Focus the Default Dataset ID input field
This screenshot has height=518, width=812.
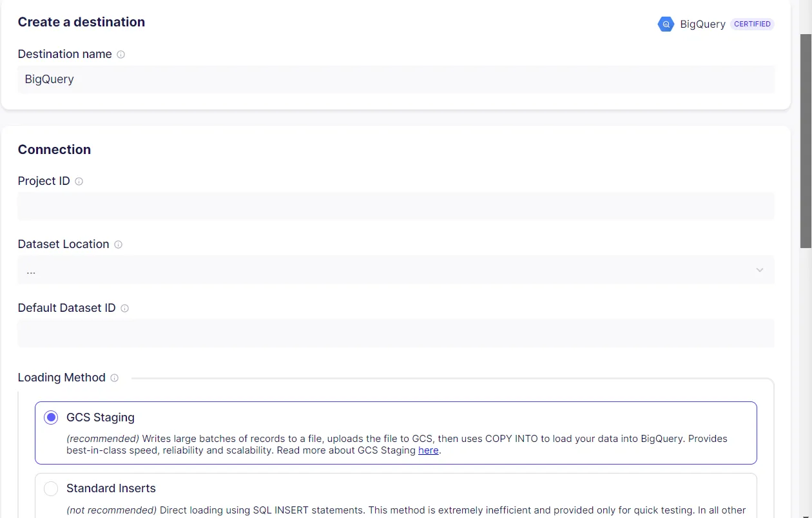pos(396,333)
